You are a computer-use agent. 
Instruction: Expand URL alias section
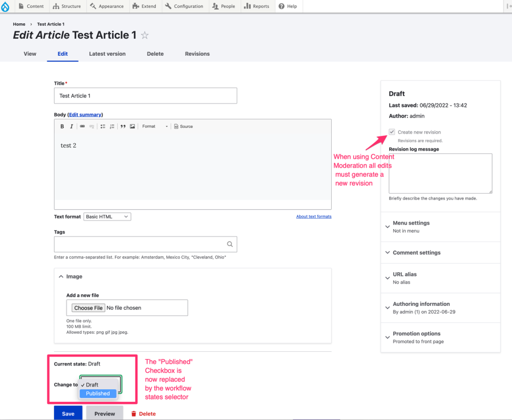coord(440,278)
